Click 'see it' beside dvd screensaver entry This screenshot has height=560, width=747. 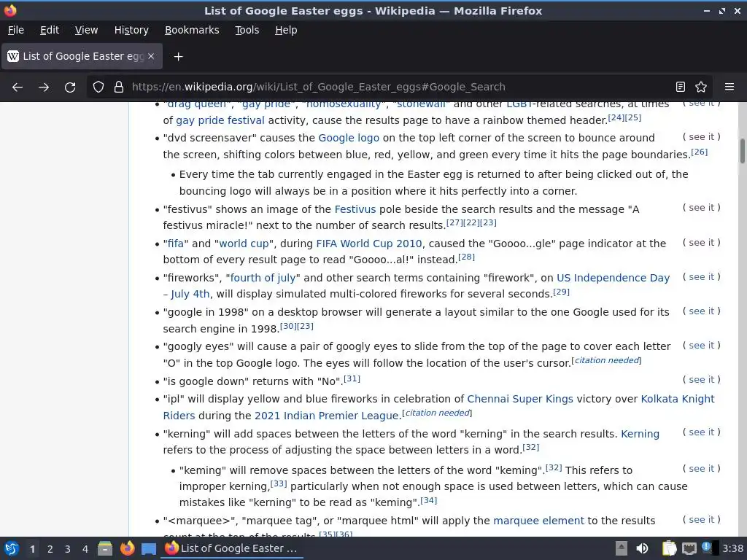[x=701, y=137]
